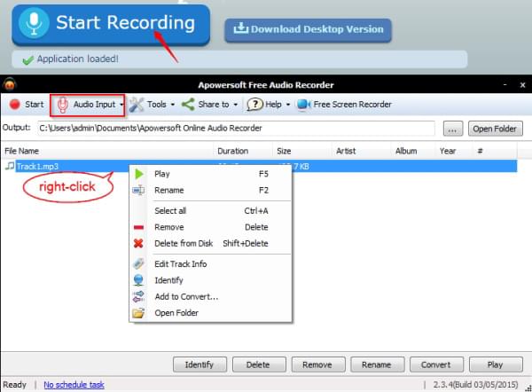Click the Rename icon in the context menu
Screen dimensions: 532x392
[x=138, y=190]
